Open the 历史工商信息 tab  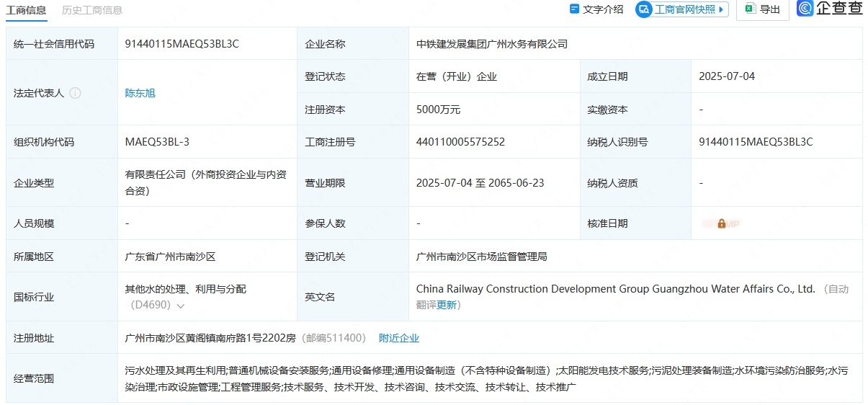coord(92,10)
